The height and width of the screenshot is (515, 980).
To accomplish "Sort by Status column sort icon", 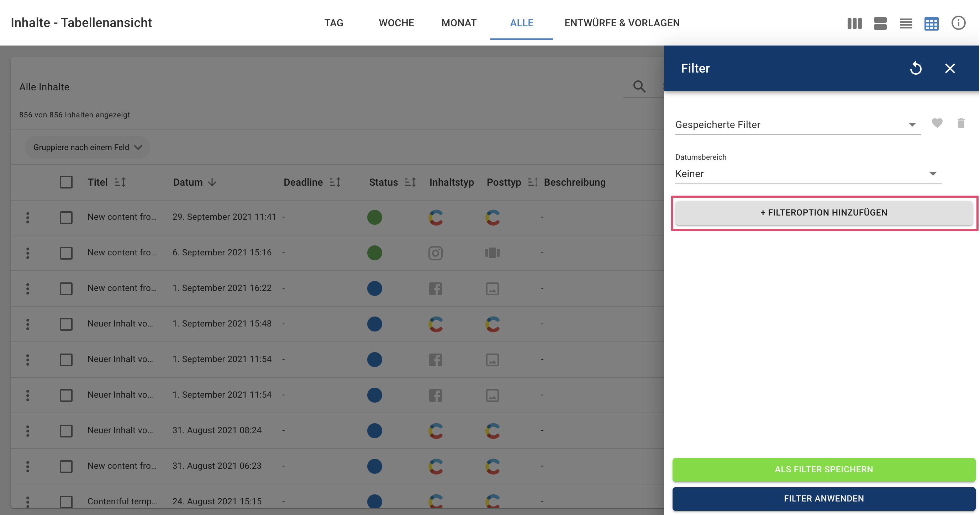I will click(x=411, y=182).
